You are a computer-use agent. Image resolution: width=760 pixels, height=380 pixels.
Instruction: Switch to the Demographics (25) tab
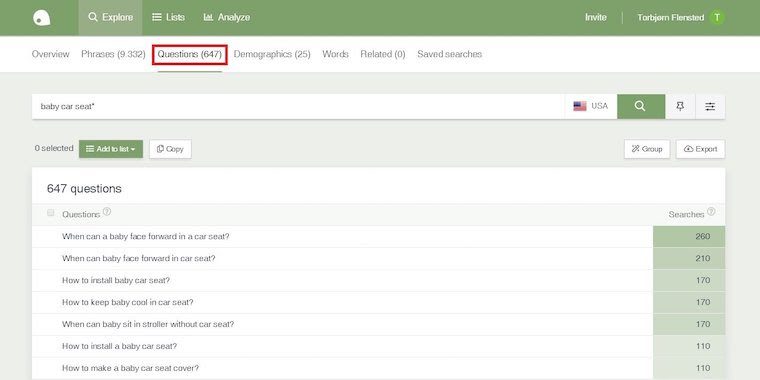coord(272,54)
